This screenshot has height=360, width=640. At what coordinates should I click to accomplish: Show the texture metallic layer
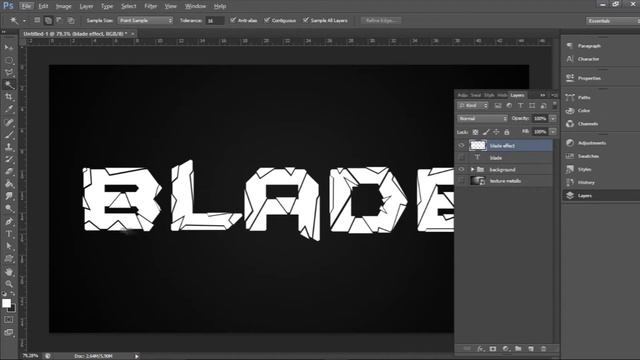462,181
